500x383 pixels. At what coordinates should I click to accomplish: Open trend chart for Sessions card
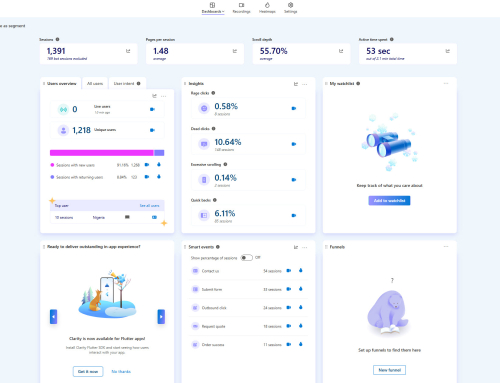tap(128, 51)
